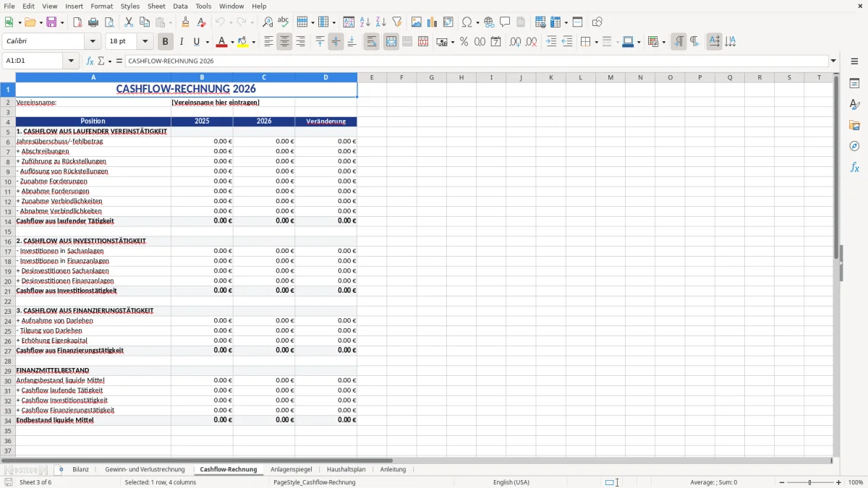Enable Wrap Text for the selection
The image size is (868, 488).
point(371,41)
